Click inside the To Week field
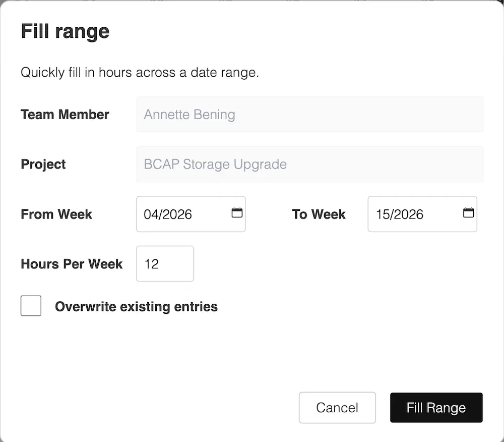This screenshot has width=504, height=442. coord(413,214)
